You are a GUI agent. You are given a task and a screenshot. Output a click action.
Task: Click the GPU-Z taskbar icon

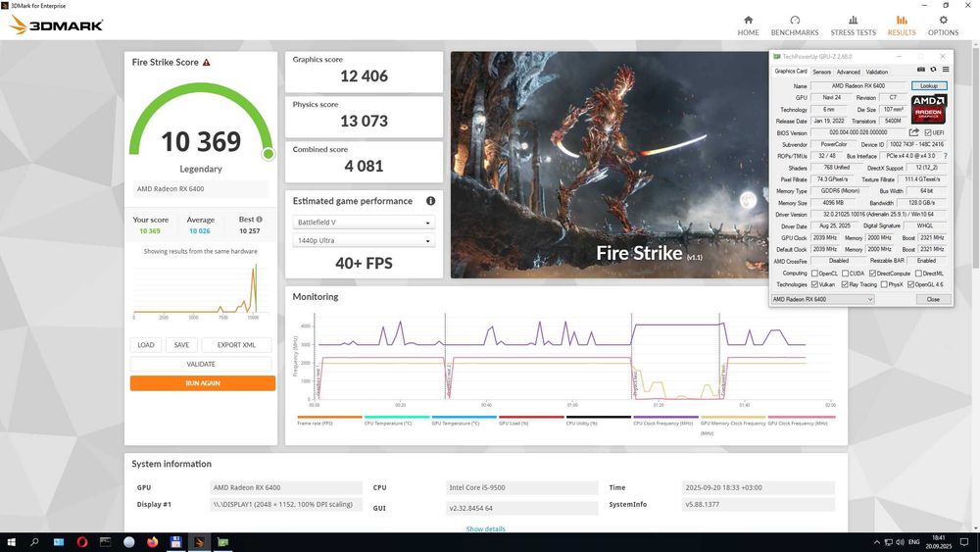point(223,542)
